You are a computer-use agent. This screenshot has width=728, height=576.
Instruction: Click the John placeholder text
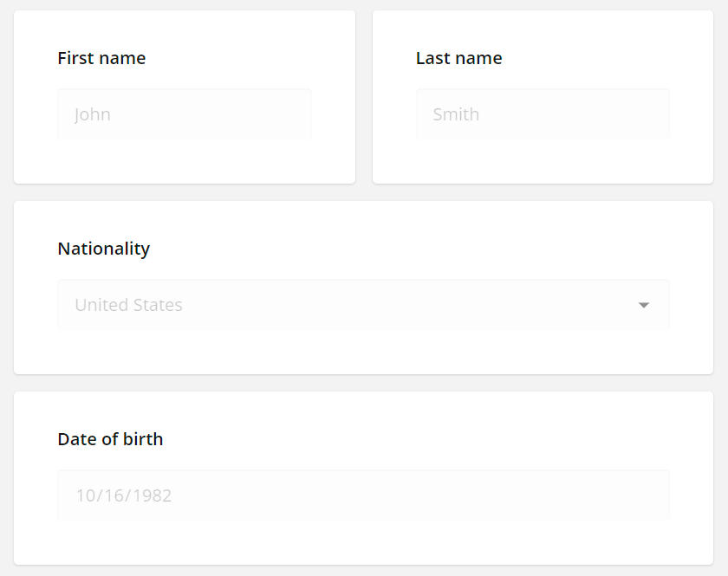point(92,113)
